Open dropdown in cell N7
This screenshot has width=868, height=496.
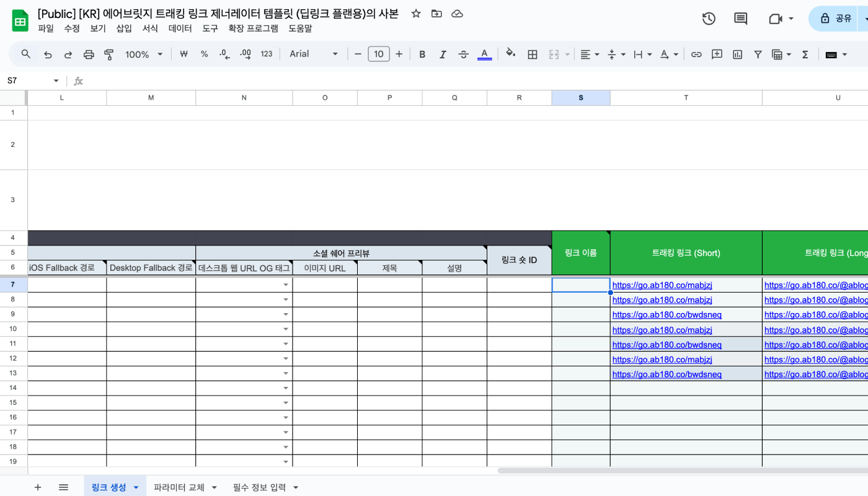pos(286,285)
